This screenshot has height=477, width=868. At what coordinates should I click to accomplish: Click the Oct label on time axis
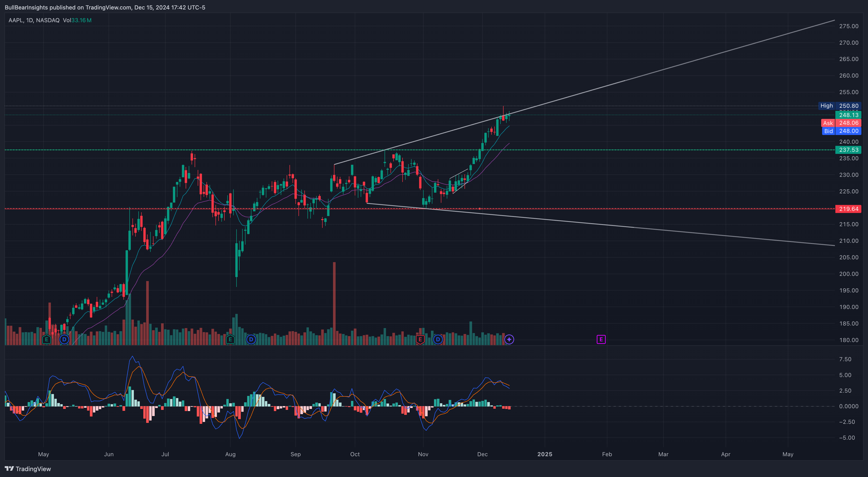(355, 454)
